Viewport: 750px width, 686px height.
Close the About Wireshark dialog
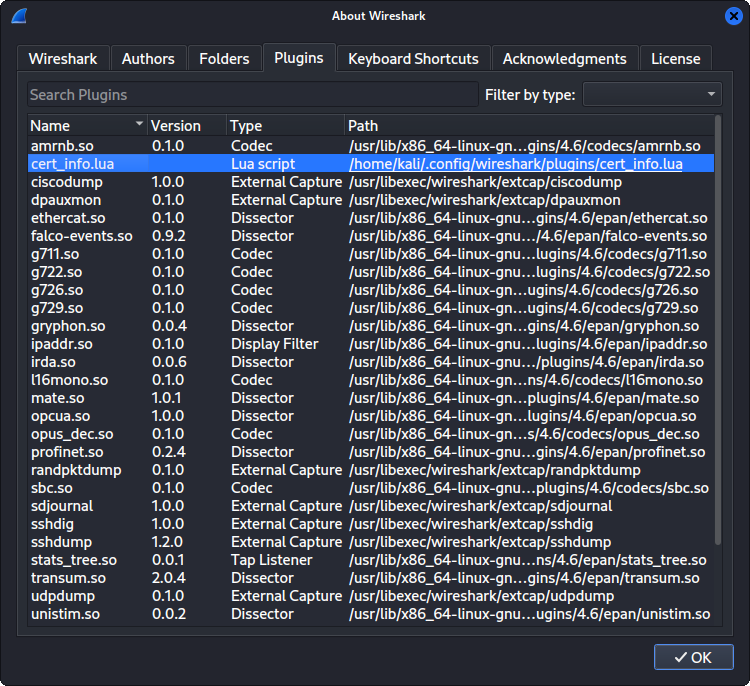(x=732, y=15)
